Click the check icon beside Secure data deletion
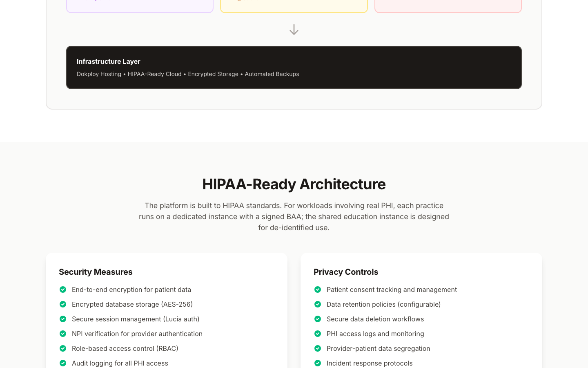588x368 pixels. tap(318, 319)
